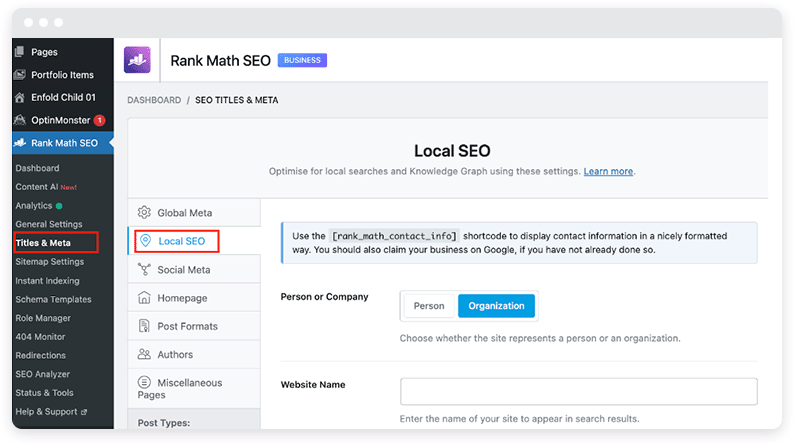The width and height of the screenshot is (794, 445).
Task: Open Rank Math SEO menu item
Action: click(63, 143)
